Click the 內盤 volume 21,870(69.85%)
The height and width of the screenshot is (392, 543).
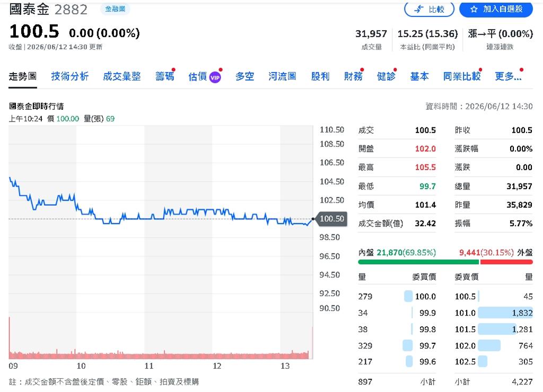click(x=406, y=252)
